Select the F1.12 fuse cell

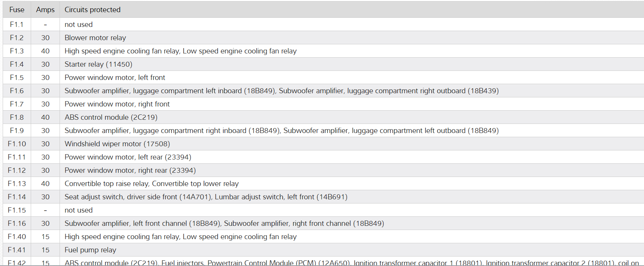[17, 171]
